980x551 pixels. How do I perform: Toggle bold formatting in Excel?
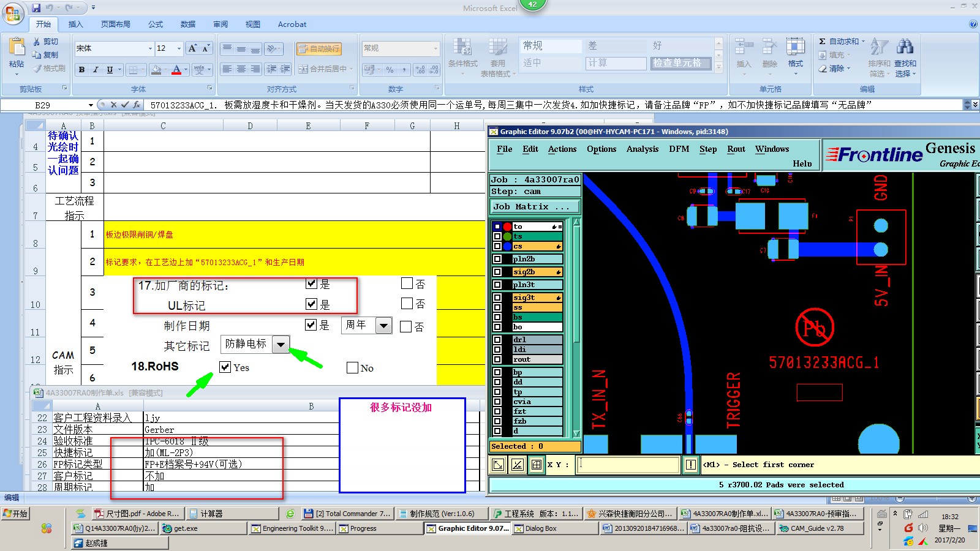81,70
